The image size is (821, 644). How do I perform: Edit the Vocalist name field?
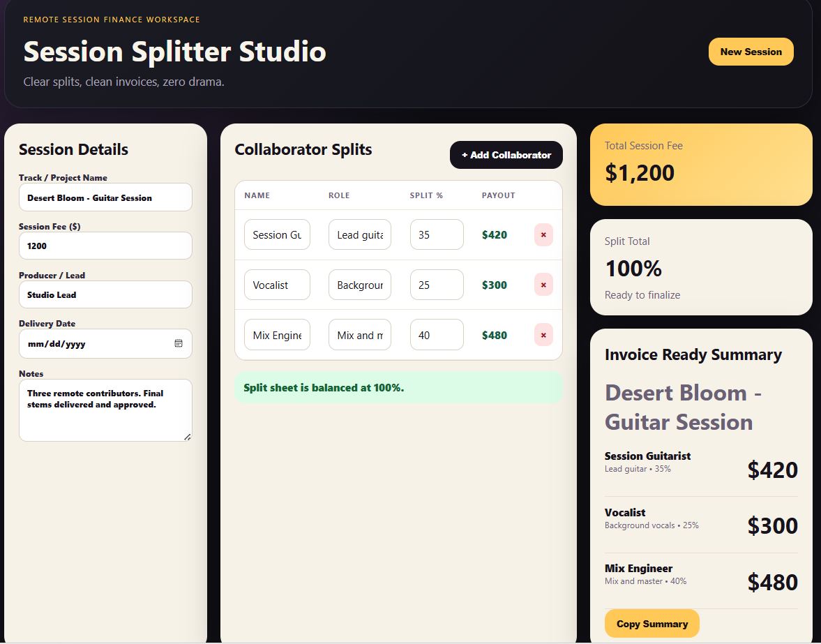(277, 285)
